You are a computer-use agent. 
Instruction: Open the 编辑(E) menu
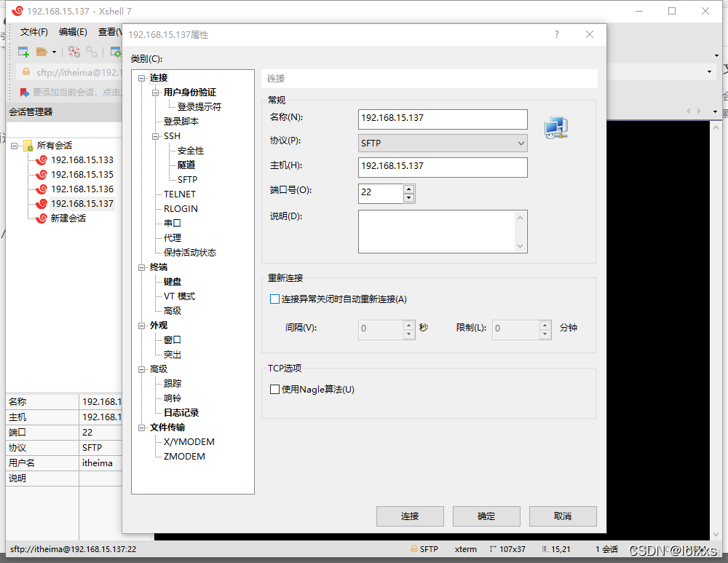[x=73, y=32]
